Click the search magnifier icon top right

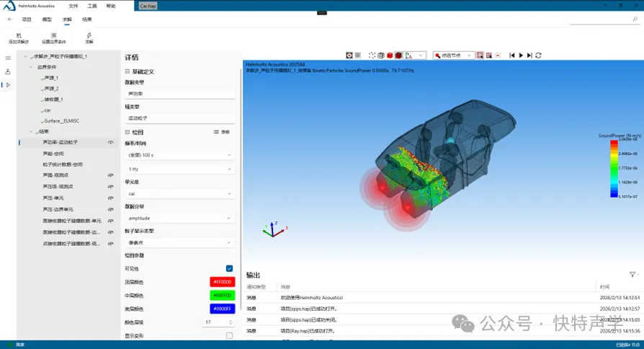pyautogui.click(x=635, y=19)
